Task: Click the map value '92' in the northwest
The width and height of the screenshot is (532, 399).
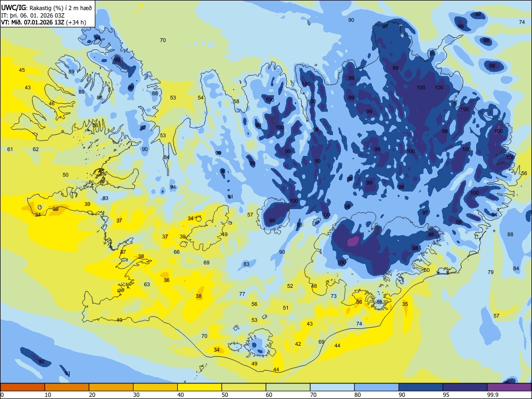Action: click(x=143, y=128)
